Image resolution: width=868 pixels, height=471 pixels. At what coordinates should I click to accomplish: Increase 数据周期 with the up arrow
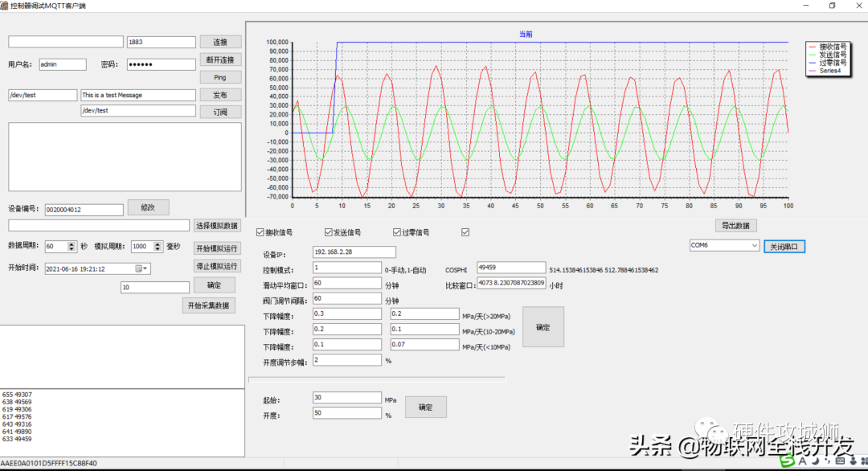(72, 244)
